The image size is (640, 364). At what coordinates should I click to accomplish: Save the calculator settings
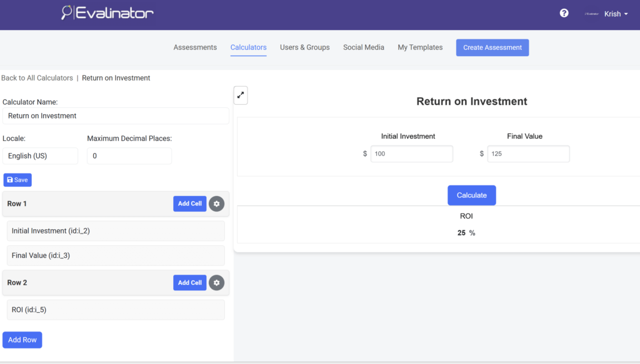17,180
